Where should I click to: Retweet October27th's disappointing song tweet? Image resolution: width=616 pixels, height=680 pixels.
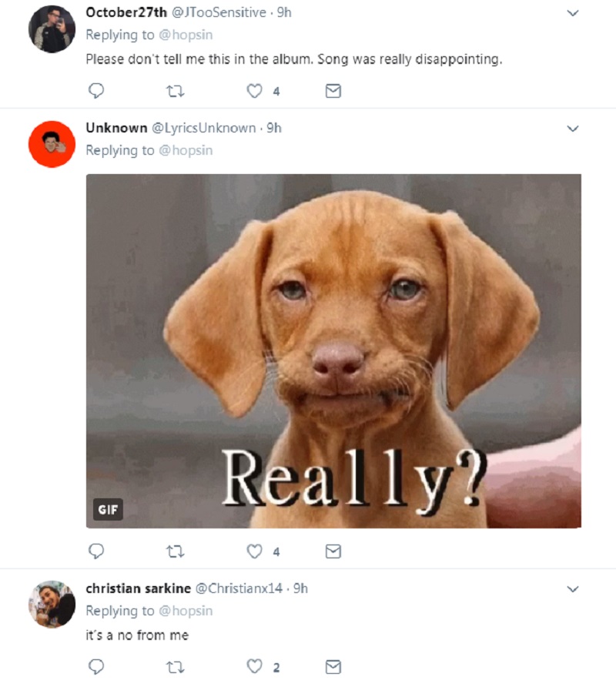(175, 91)
